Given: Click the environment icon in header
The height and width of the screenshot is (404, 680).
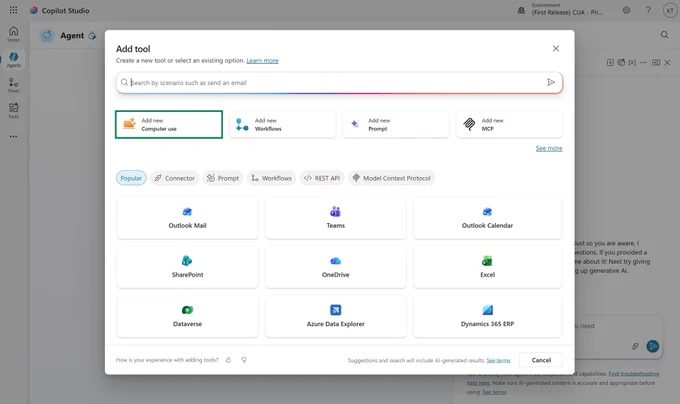Looking at the screenshot, I should pyautogui.click(x=521, y=10).
